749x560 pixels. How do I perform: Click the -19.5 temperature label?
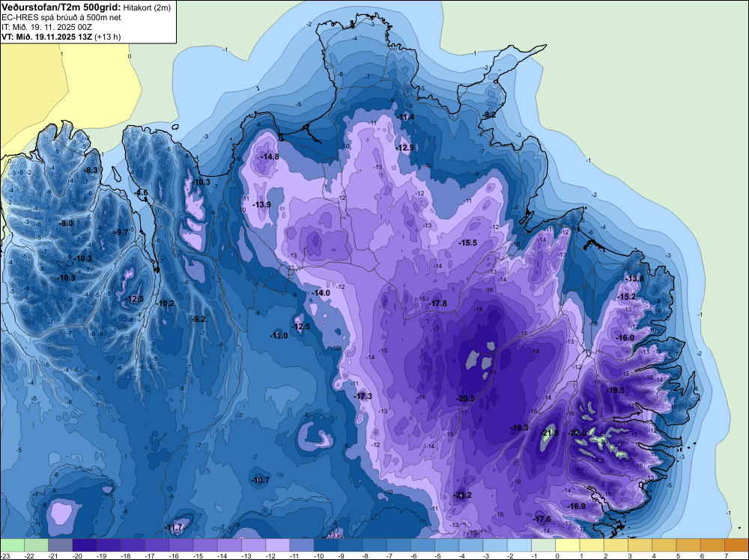point(615,390)
